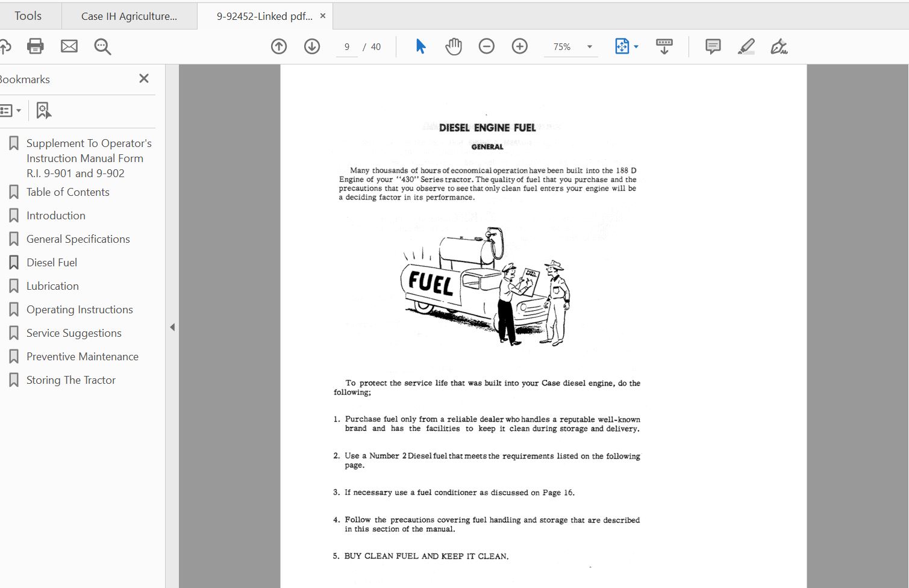Click the zoom percentage field showing 75%
The width and height of the screenshot is (909, 588).
point(562,47)
